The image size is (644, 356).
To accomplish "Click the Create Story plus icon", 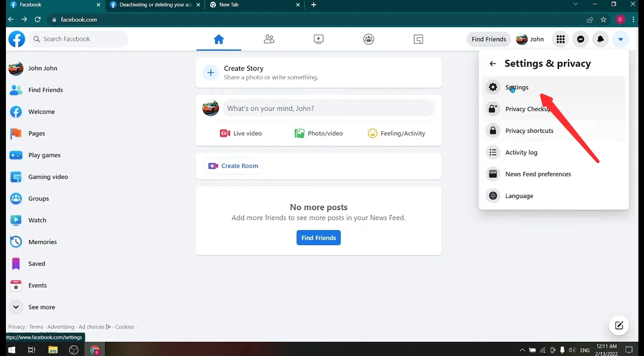I will (x=211, y=73).
